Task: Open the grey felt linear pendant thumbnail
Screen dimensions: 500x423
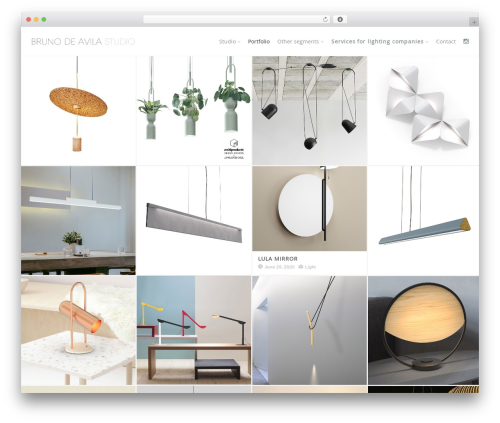Action: (x=194, y=220)
